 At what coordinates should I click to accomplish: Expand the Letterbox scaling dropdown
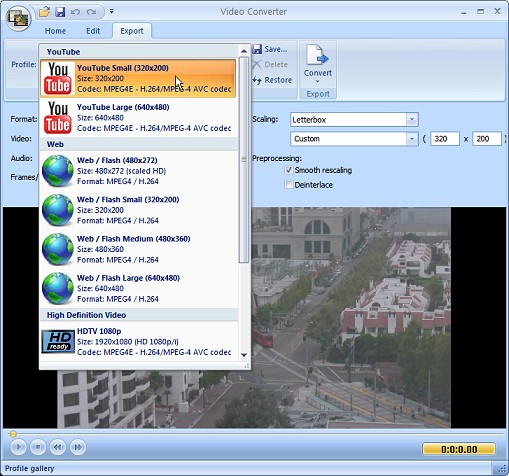(x=412, y=119)
